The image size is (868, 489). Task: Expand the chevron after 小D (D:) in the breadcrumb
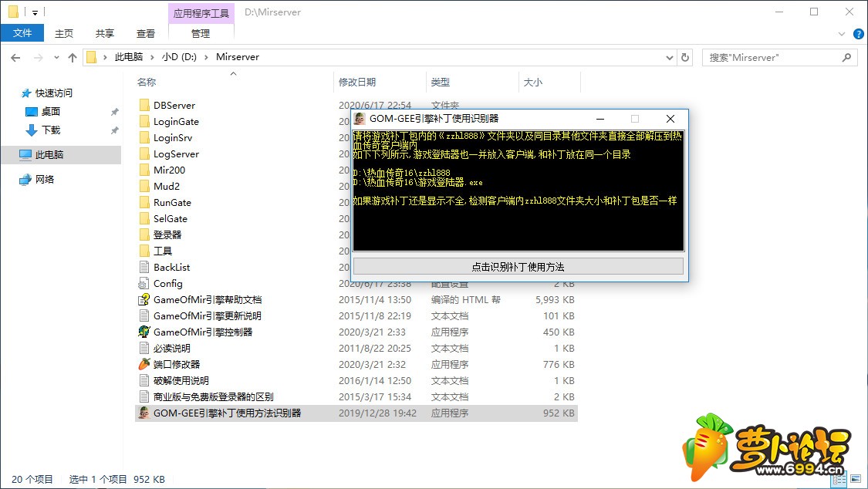pyautogui.click(x=207, y=57)
